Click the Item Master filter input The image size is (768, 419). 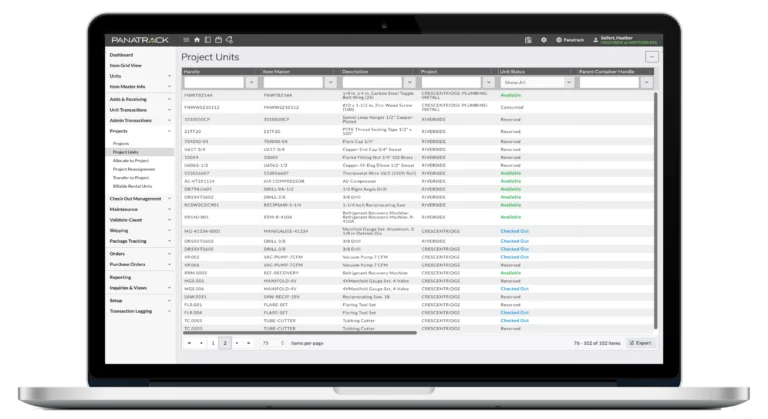coord(293,82)
